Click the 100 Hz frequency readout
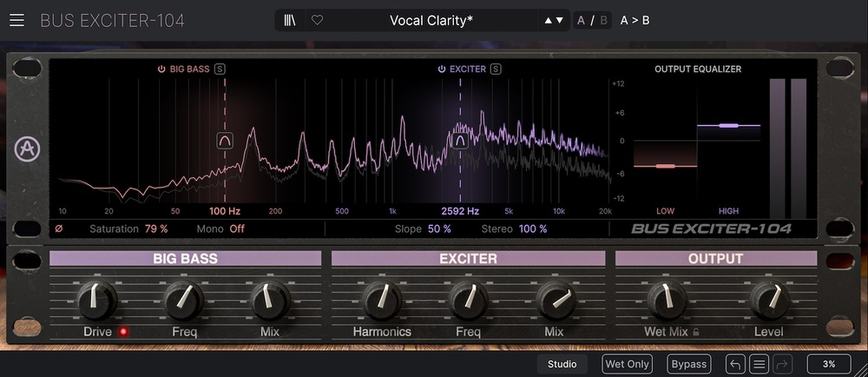This screenshot has height=377, width=868. click(x=225, y=211)
